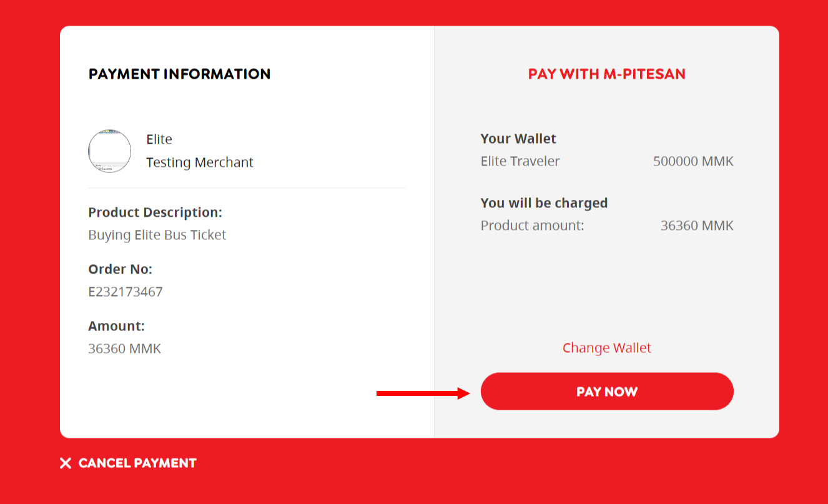Click the red arrow pointing to Pay Now
Screen dimensions: 828x504
(423, 393)
